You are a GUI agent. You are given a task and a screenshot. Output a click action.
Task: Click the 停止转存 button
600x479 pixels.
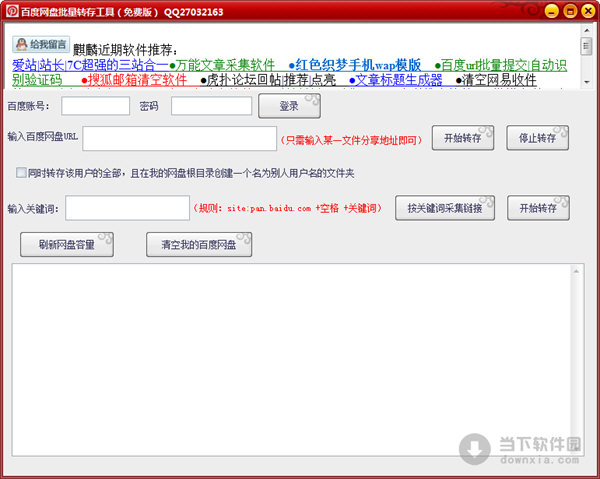537,138
